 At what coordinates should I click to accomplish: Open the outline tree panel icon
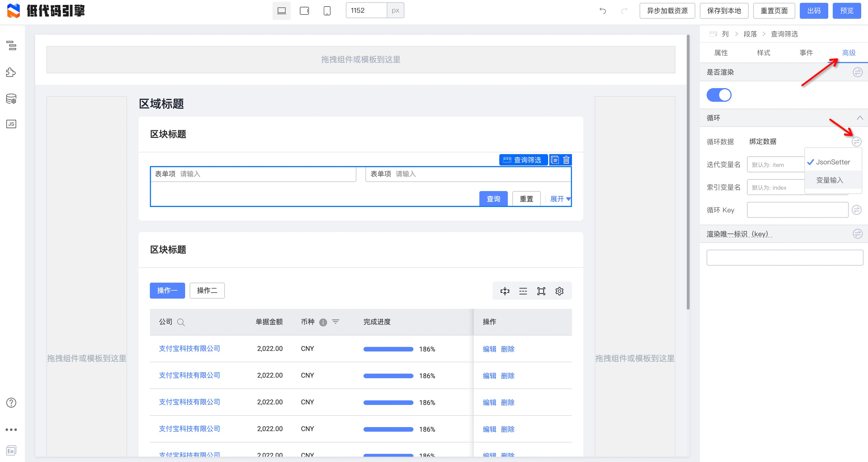tap(11, 45)
